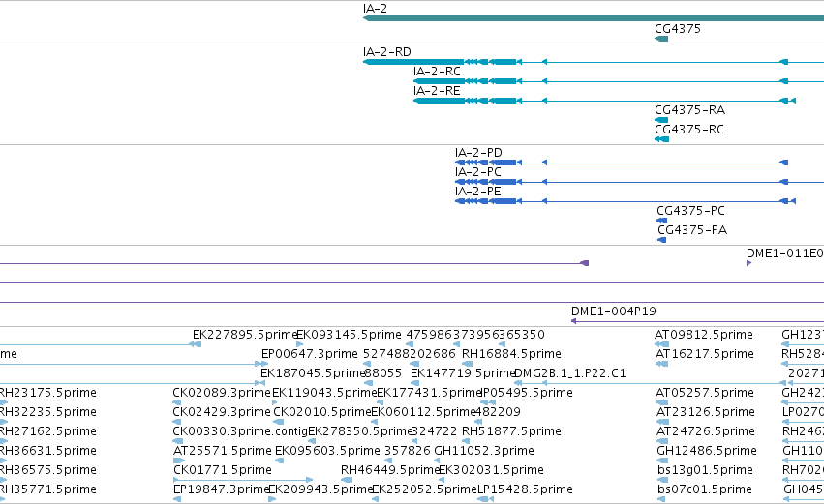Image resolution: width=824 pixels, height=504 pixels.
Task: Click the CG4375-RA transcript glyph
Action: [x=661, y=120]
